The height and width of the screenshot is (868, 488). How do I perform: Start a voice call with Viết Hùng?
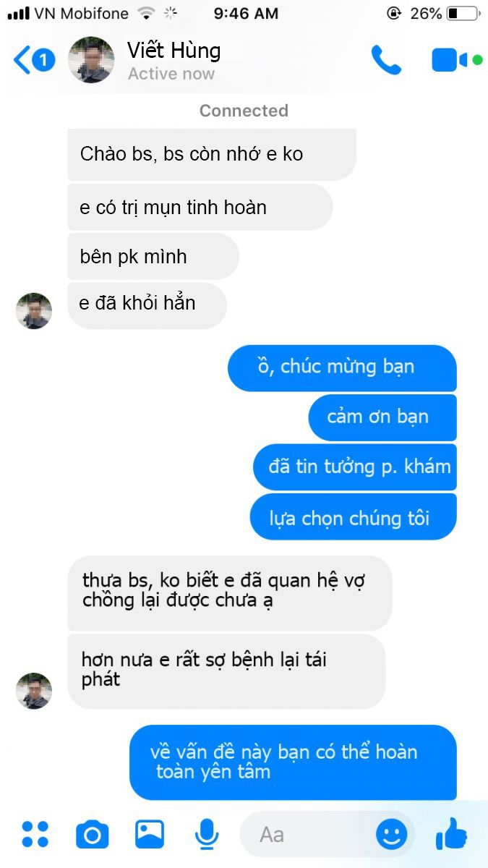tap(386, 60)
